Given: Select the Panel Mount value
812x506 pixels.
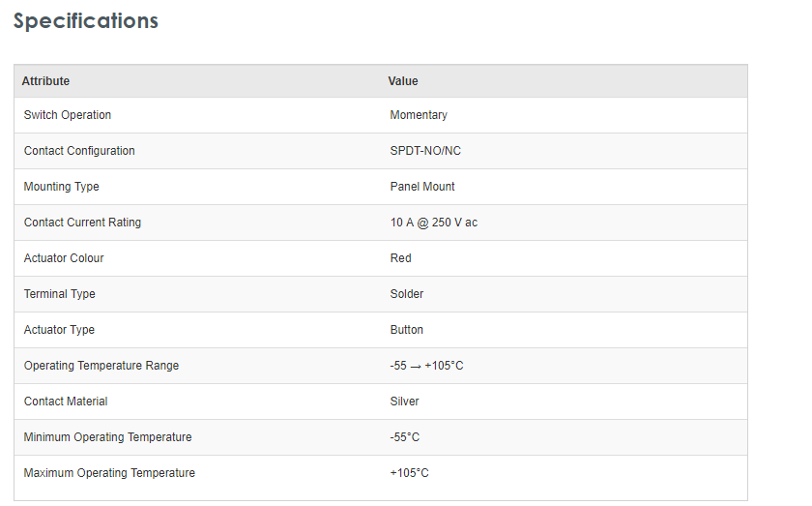Looking at the screenshot, I should 422,187.
